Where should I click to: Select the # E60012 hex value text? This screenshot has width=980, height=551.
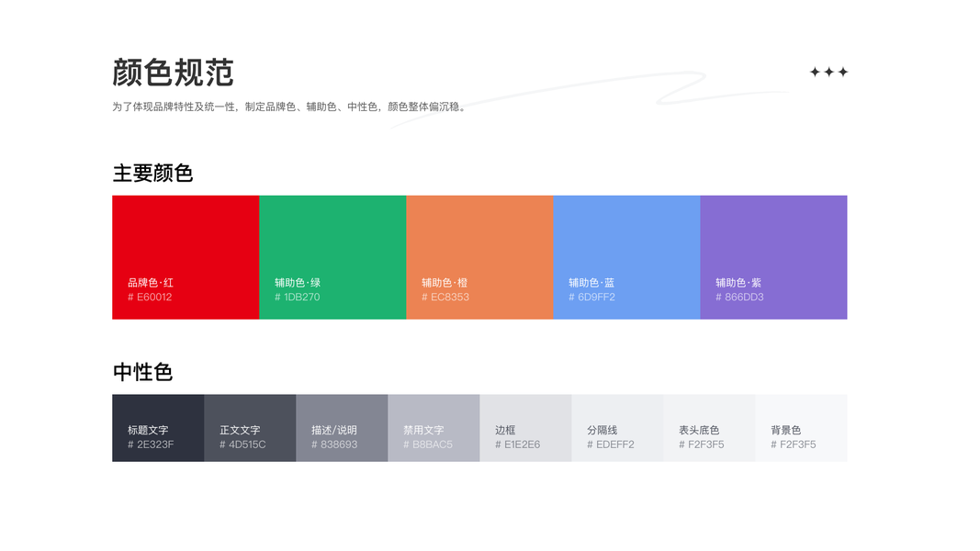pyautogui.click(x=150, y=297)
